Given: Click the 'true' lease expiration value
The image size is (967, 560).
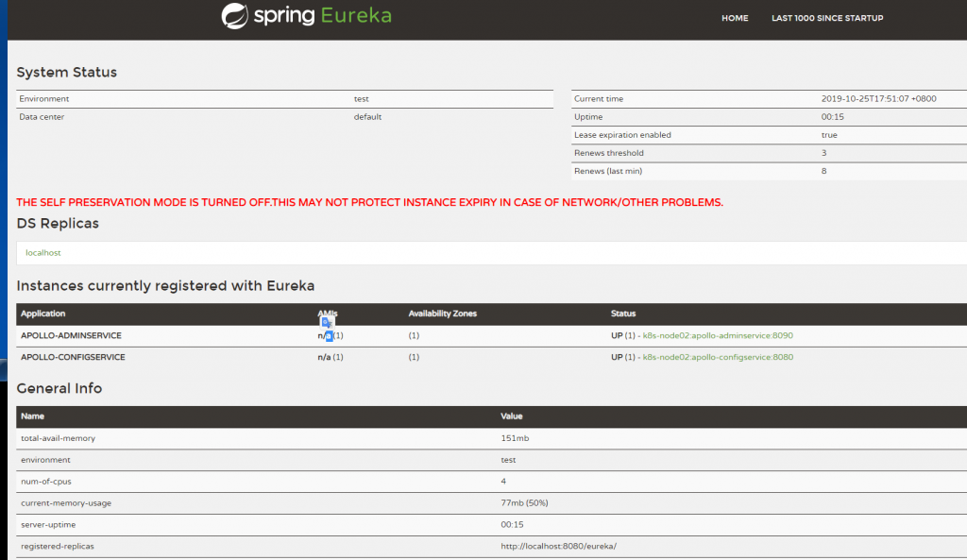Looking at the screenshot, I should tap(829, 134).
